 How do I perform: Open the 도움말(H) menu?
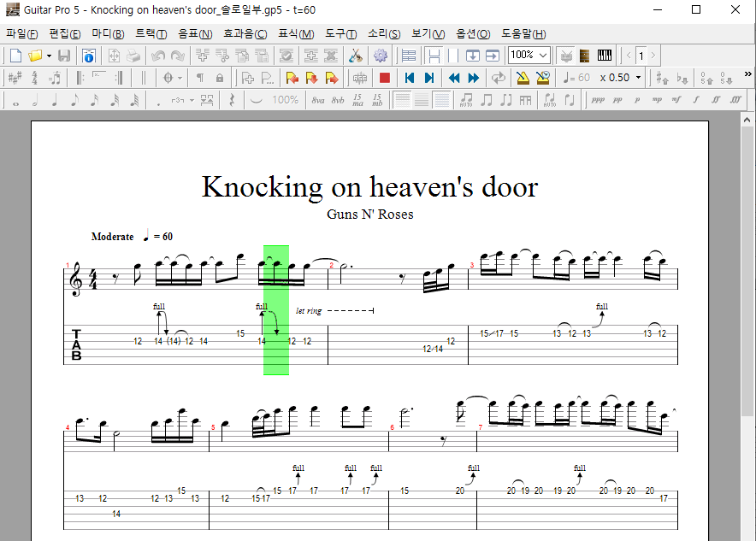tap(523, 33)
